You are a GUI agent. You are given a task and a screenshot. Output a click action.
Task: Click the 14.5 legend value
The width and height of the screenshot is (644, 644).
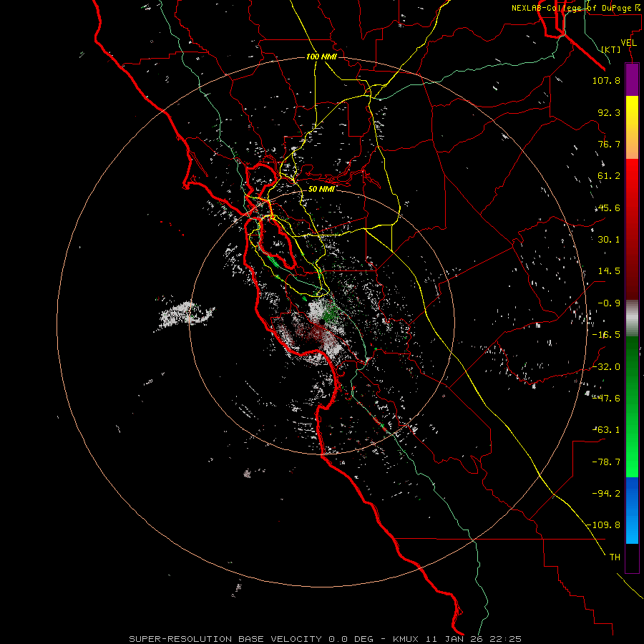tap(609, 271)
